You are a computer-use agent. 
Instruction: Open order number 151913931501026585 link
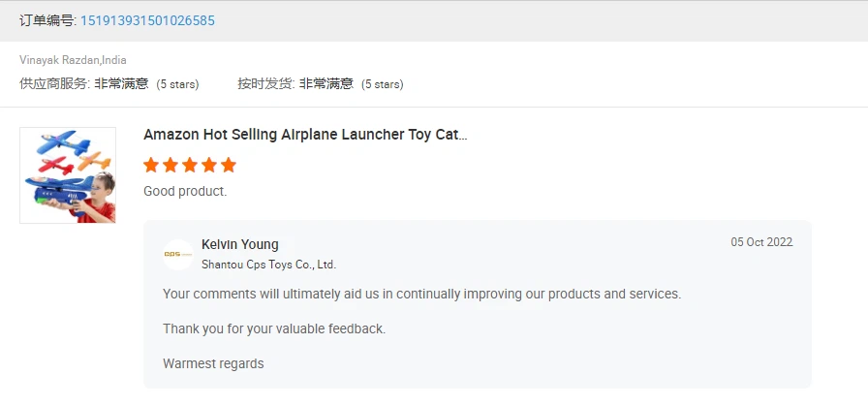148,21
